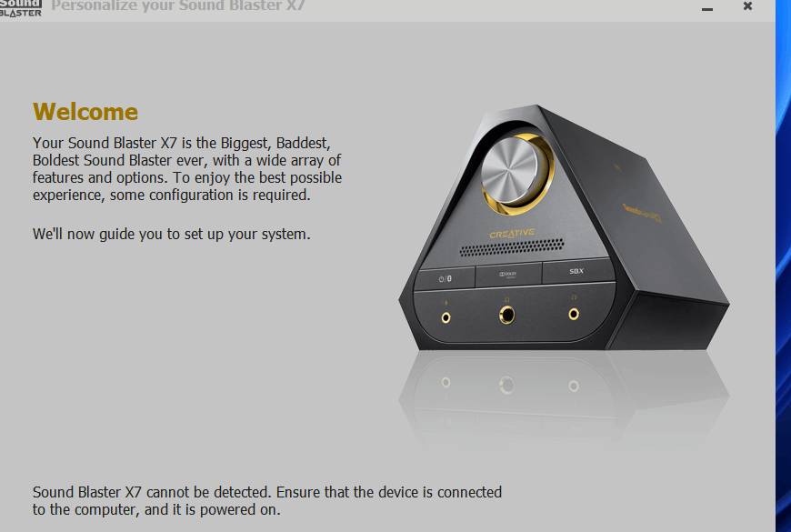The width and height of the screenshot is (791, 532).
Task: Click the gold Sound Blaster X7 side logo on device
Action: coord(642,214)
